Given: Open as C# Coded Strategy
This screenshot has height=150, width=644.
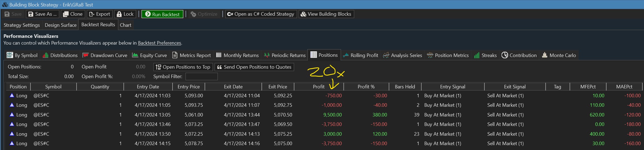Looking at the screenshot, I should click(x=261, y=14).
